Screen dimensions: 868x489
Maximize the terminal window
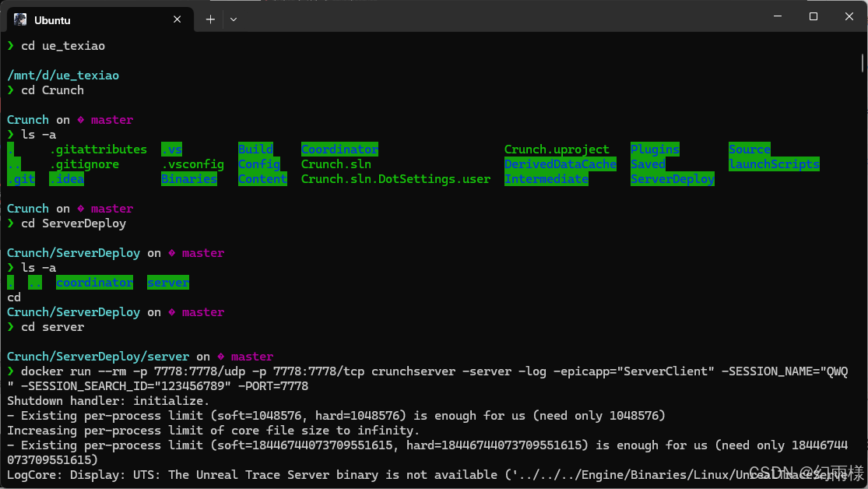coord(814,16)
